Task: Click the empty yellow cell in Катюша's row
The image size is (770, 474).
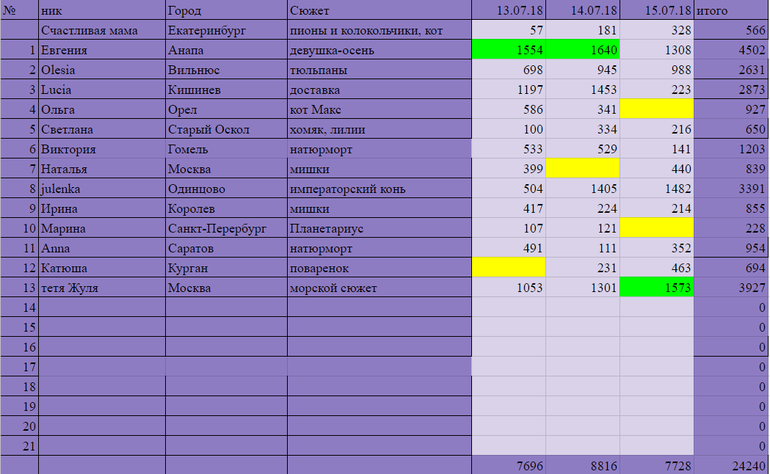Action: 508,267
